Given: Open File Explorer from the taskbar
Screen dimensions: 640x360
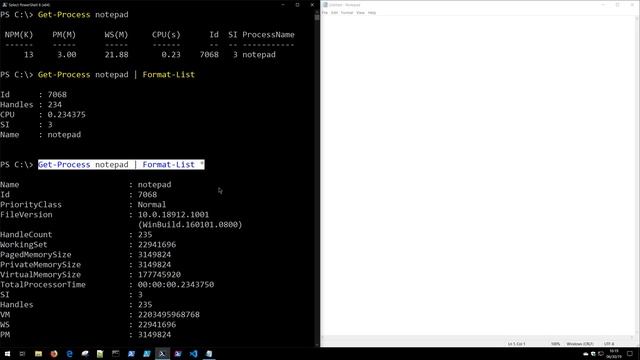Looking at the screenshot, I should pos(38,354).
